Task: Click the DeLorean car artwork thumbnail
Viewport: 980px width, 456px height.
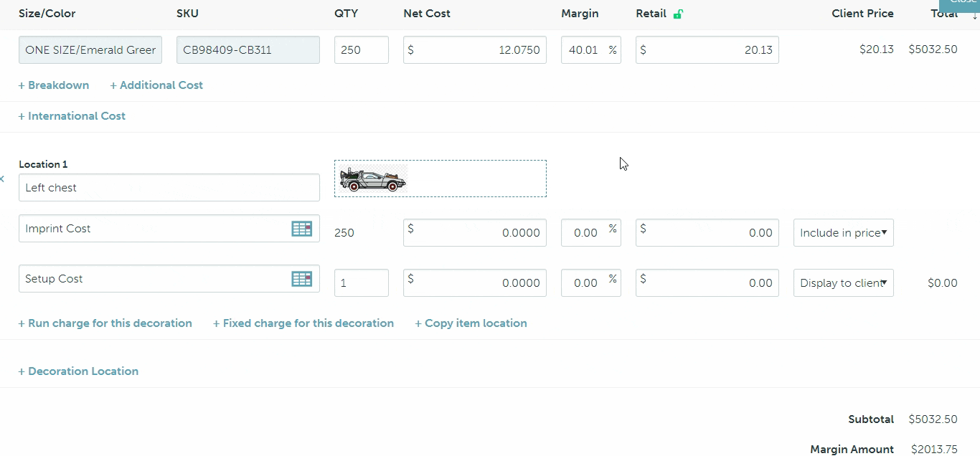Action: click(x=373, y=179)
